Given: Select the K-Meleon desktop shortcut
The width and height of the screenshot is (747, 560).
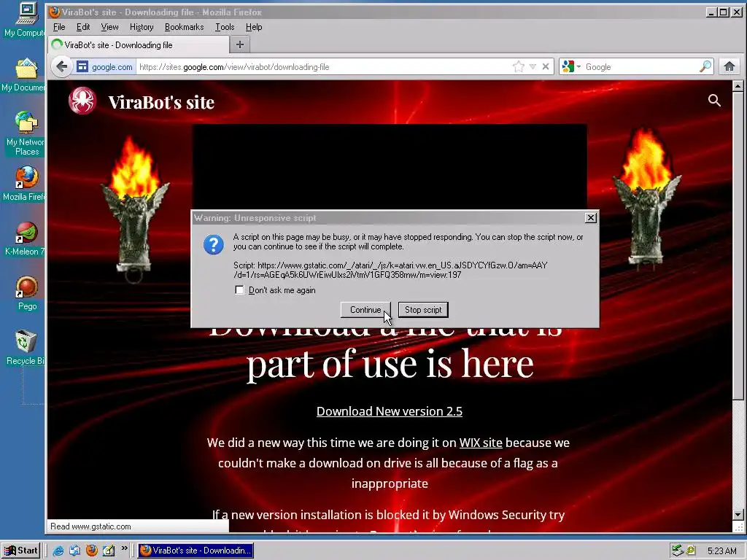Looking at the screenshot, I should pos(26,239).
